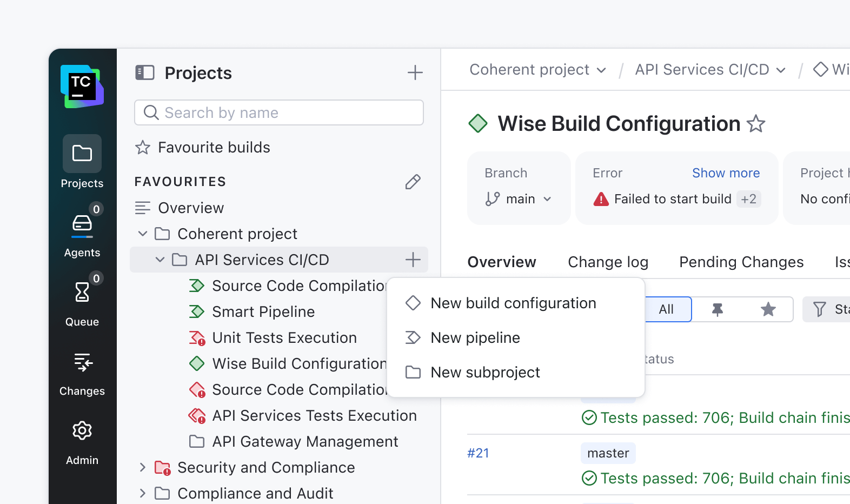Viewport: 850px width, 504px height.
Task: Switch to the Change log tab
Action: pos(608,262)
